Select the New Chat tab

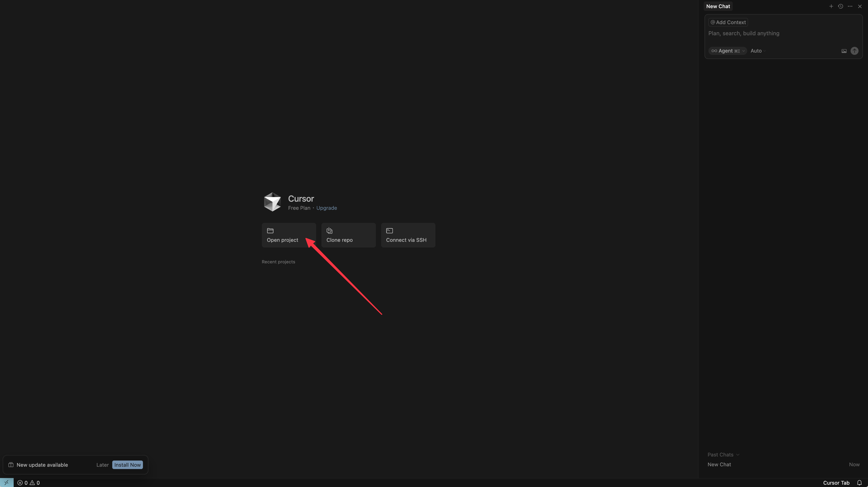718,6
